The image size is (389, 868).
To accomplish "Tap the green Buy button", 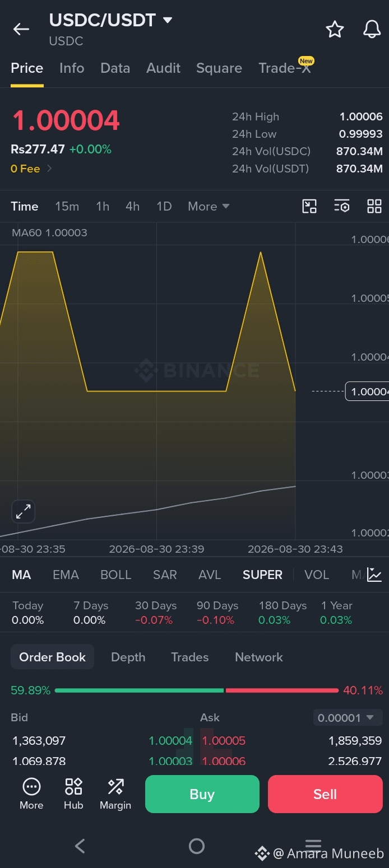I will [202, 794].
